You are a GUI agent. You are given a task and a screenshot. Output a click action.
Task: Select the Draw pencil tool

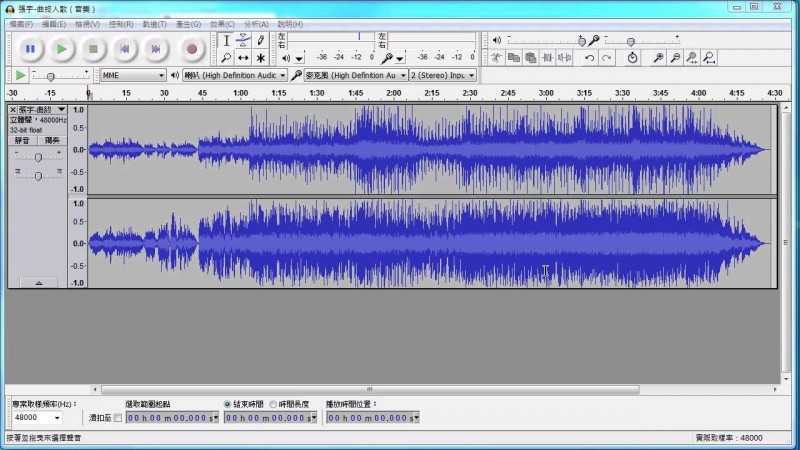point(260,40)
